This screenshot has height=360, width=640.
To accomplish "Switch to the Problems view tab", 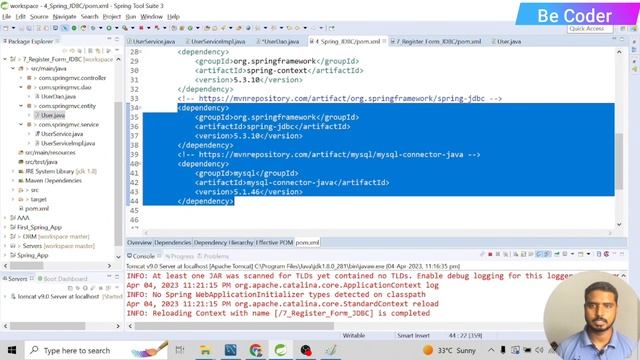I will point(213,256).
